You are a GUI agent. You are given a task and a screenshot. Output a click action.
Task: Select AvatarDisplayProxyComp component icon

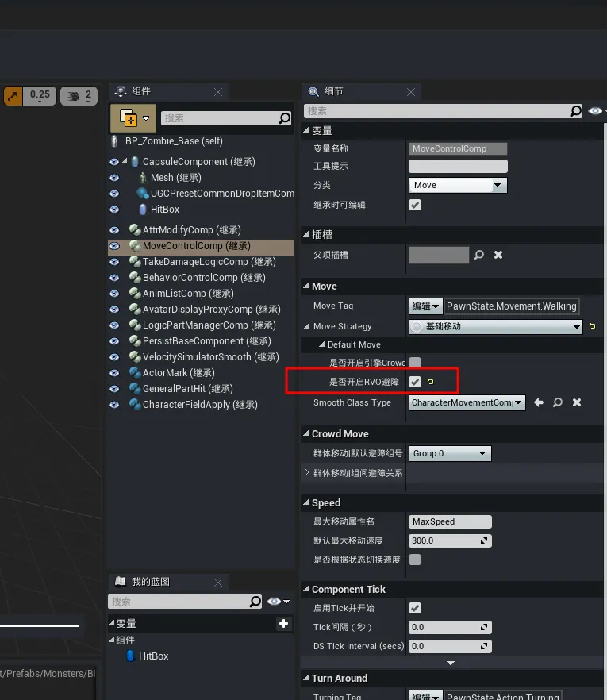(135, 309)
